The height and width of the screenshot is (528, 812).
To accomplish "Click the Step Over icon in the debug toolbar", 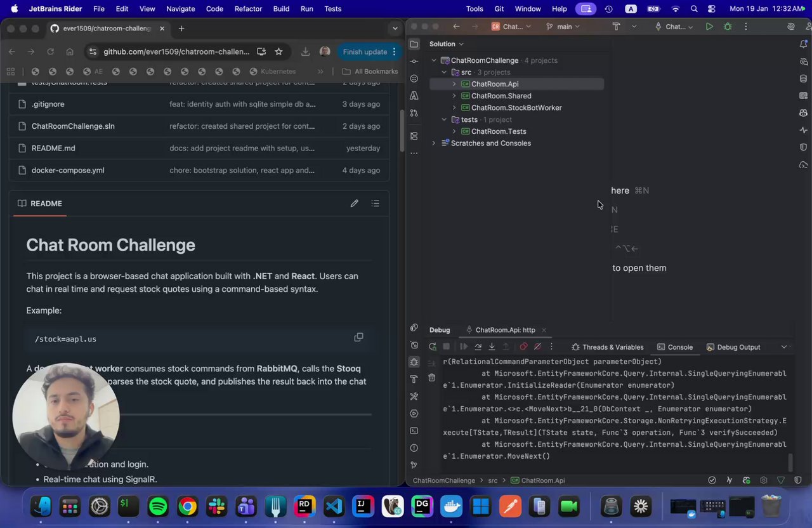I will pos(478,347).
